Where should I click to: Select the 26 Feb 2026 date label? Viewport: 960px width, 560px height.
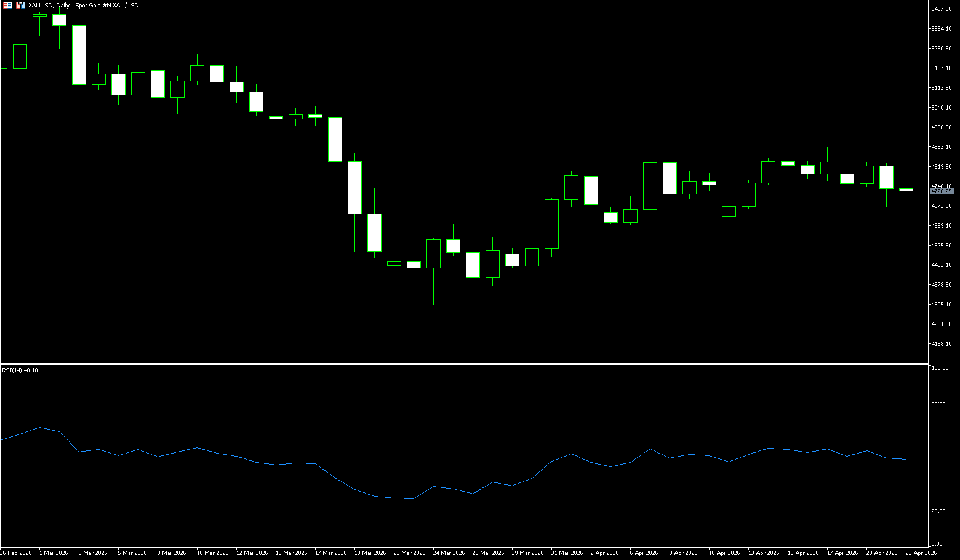coord(16,553)
